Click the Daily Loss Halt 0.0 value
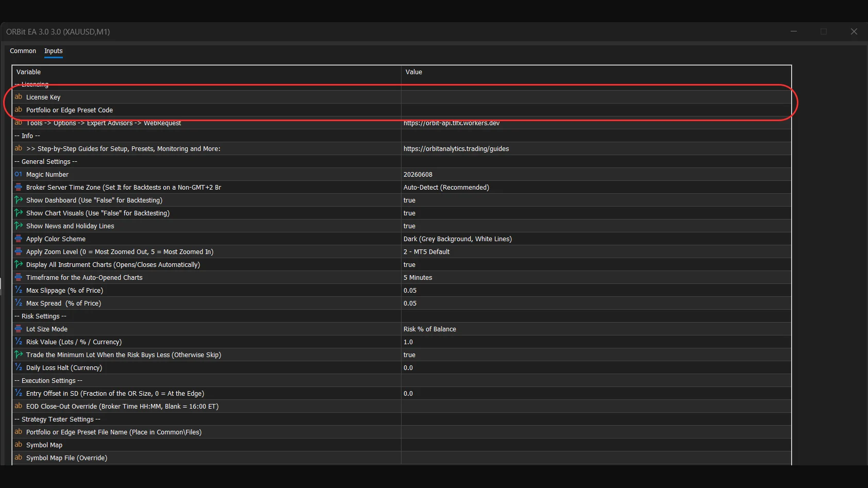 (x=596, y=367)
